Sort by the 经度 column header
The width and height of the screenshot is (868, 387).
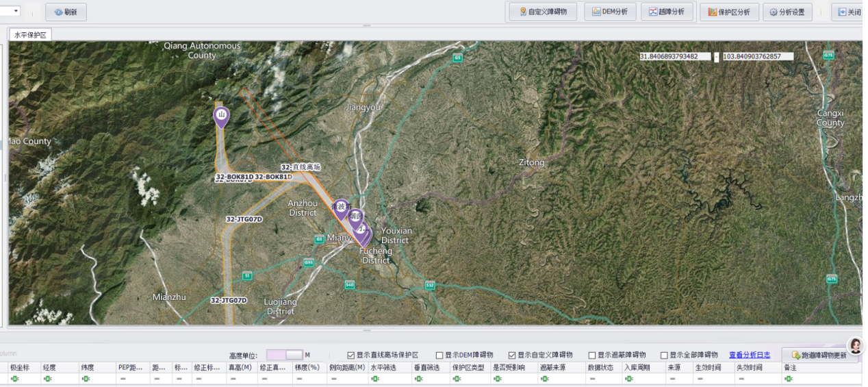(x=49, y=368)
